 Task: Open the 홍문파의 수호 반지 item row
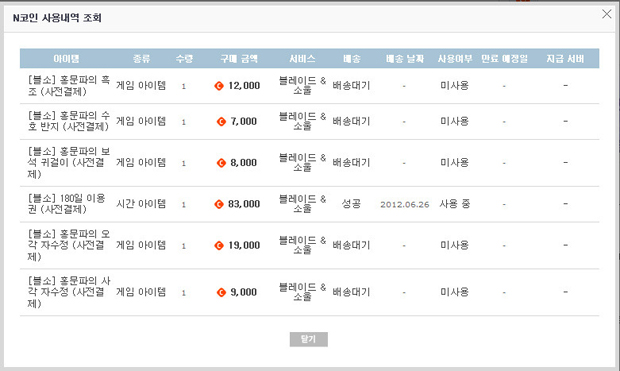point(310,121)
